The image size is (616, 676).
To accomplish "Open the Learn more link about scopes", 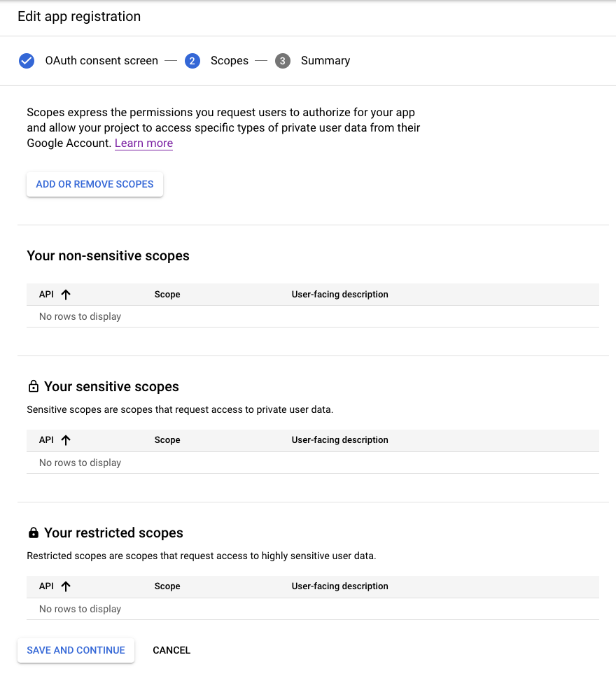I will [x=143, y=143].
